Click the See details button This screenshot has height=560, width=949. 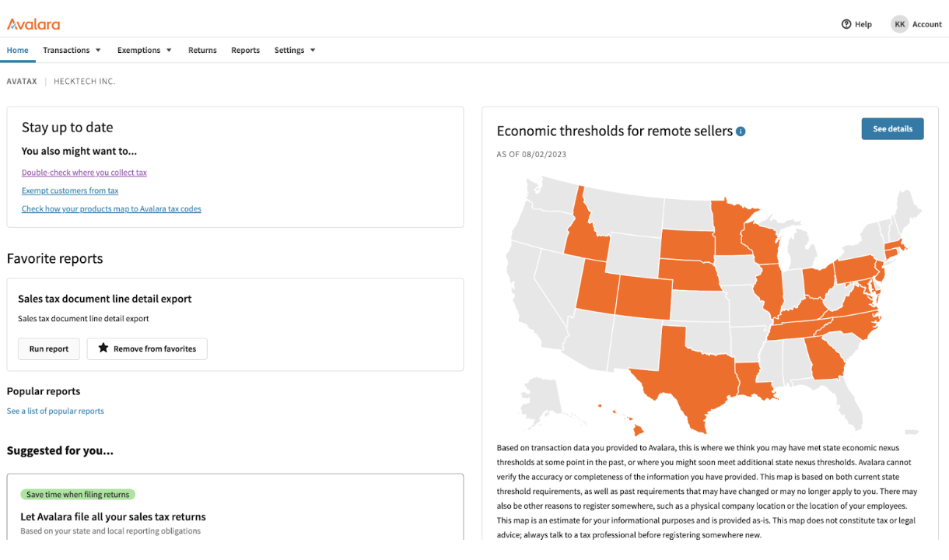[891, 129]
